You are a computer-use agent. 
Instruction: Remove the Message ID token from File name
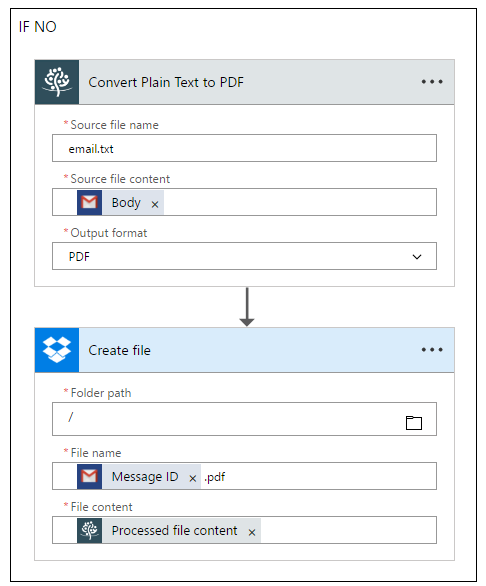[193, 478]
